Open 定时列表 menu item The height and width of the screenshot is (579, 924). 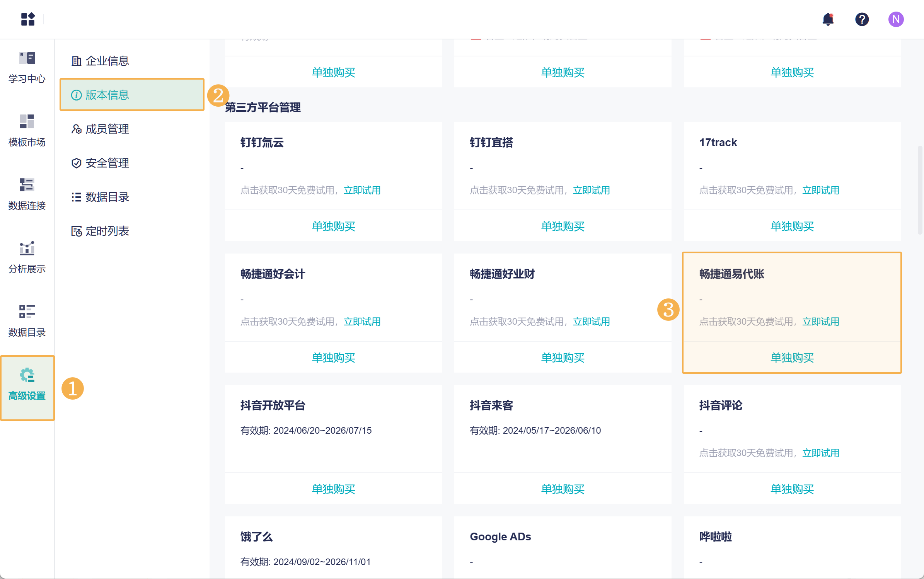[107, 231]
